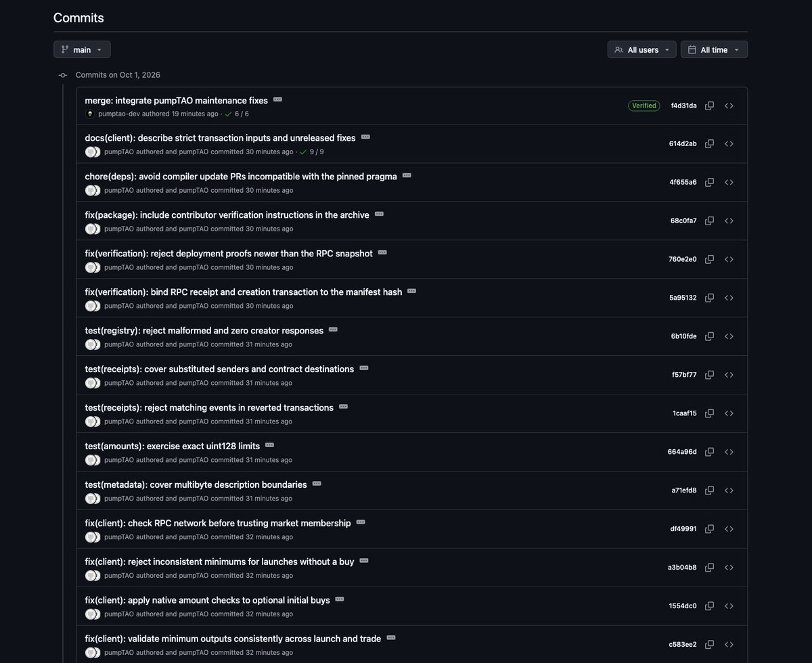Open commit 'merge: integrate pumpTAO maintenance fixes'
Image resolution: width=812 pixels, height=663 pixels.
[x=176, y=100]
